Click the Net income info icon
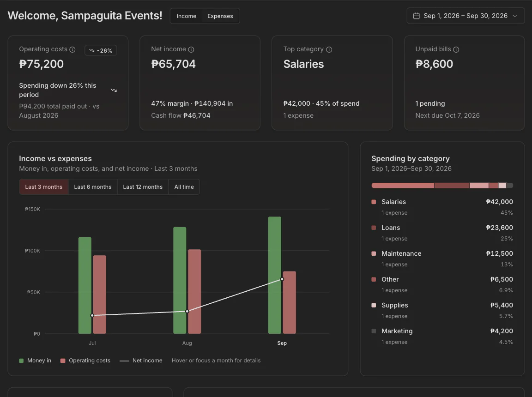Image resolution: width=532 pixels, height=397 pixels. click(191, 49)
